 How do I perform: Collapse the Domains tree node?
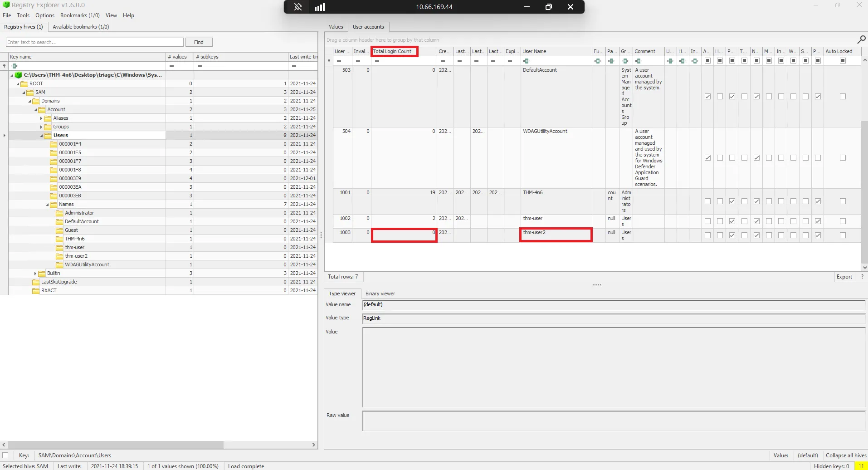29,101
